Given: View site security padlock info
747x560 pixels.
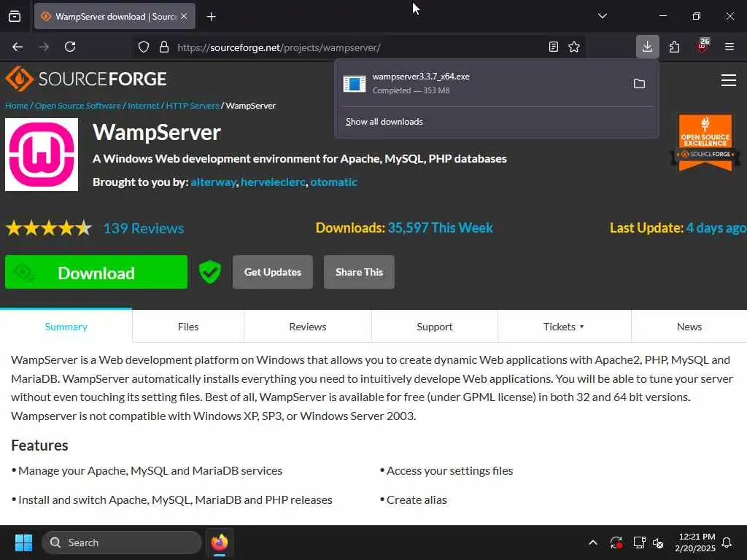Looking at the screenshot, I should (x=164, y=47).
